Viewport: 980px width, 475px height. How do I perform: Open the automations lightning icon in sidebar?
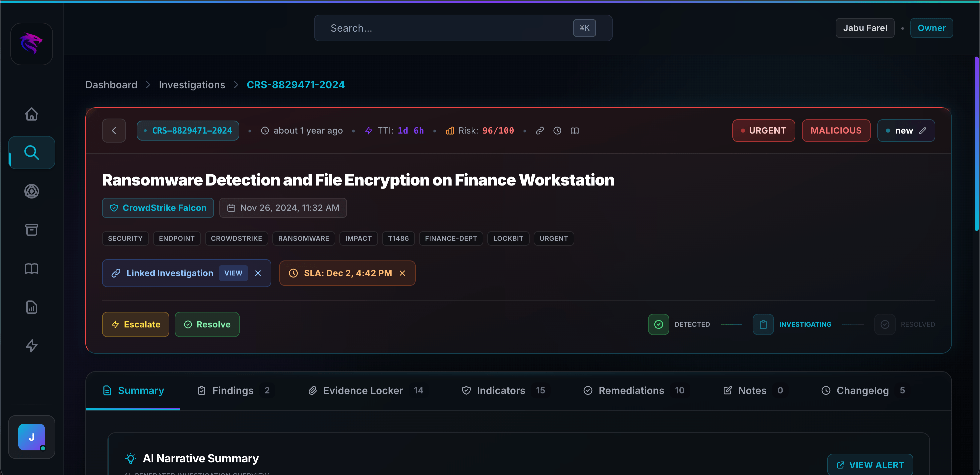[32, 346]
